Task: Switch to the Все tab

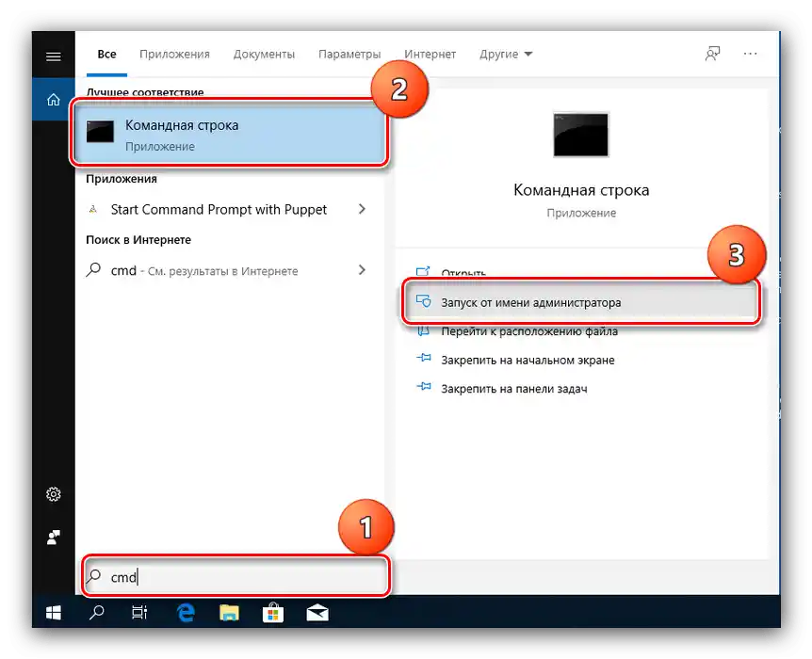Action: tap(106, 54)
